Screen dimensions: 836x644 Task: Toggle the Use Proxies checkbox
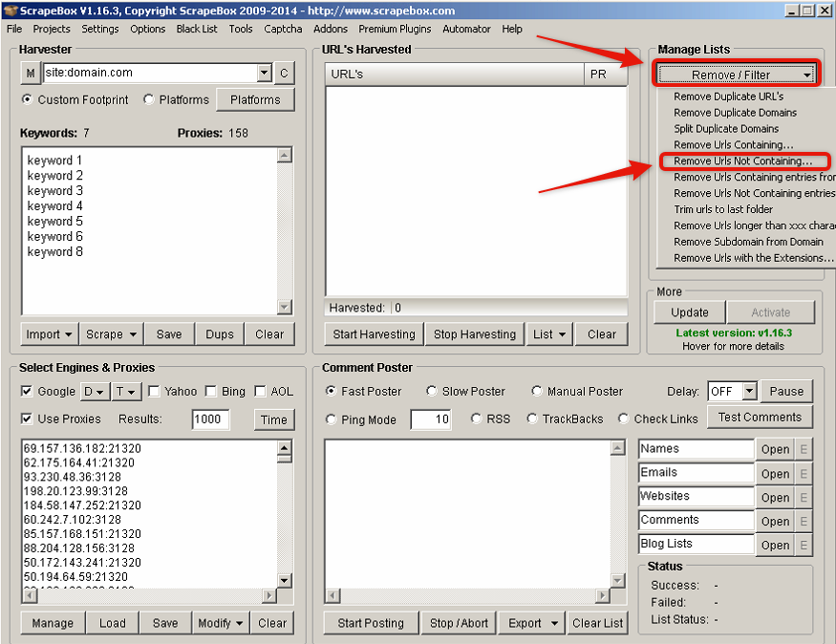pos(26,419)
